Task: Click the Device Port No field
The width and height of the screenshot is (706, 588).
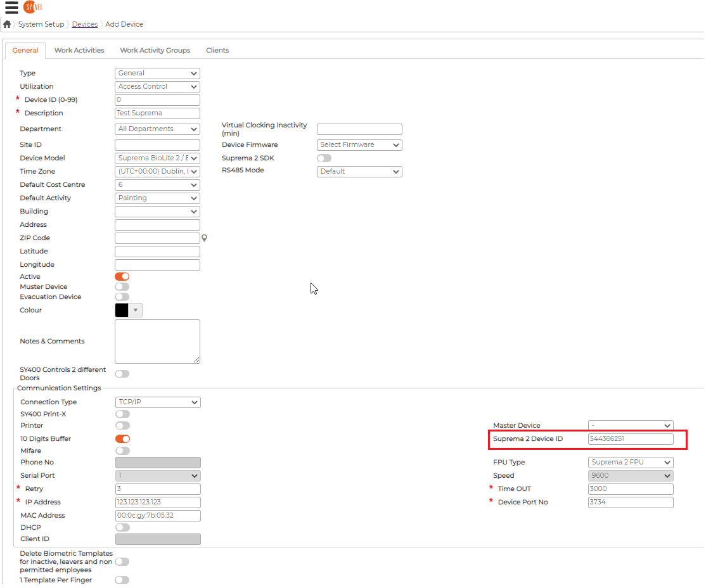Action: [631, 502]
